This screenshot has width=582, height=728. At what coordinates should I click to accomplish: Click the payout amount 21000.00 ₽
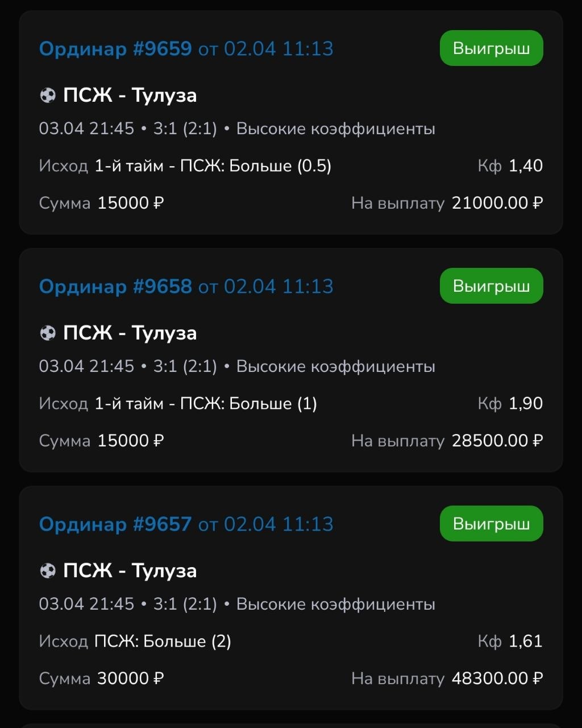pos(497,203)
